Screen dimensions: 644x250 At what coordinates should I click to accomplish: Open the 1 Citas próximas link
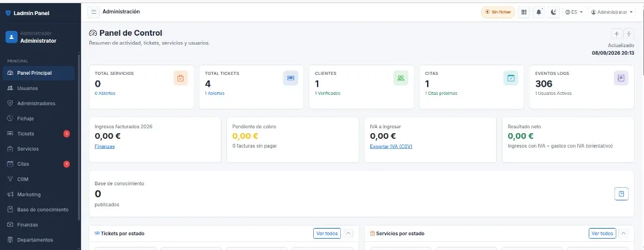441,94
